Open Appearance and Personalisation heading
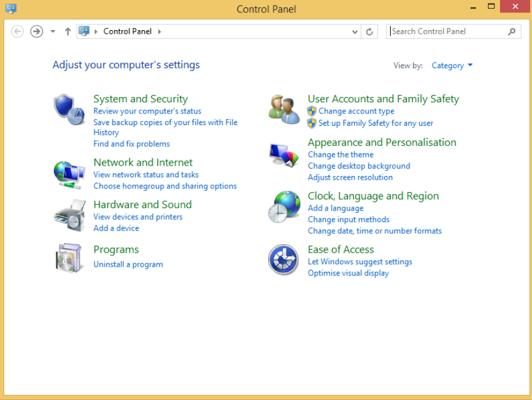This screenshot has width=532, height=400. click(382, 142)
